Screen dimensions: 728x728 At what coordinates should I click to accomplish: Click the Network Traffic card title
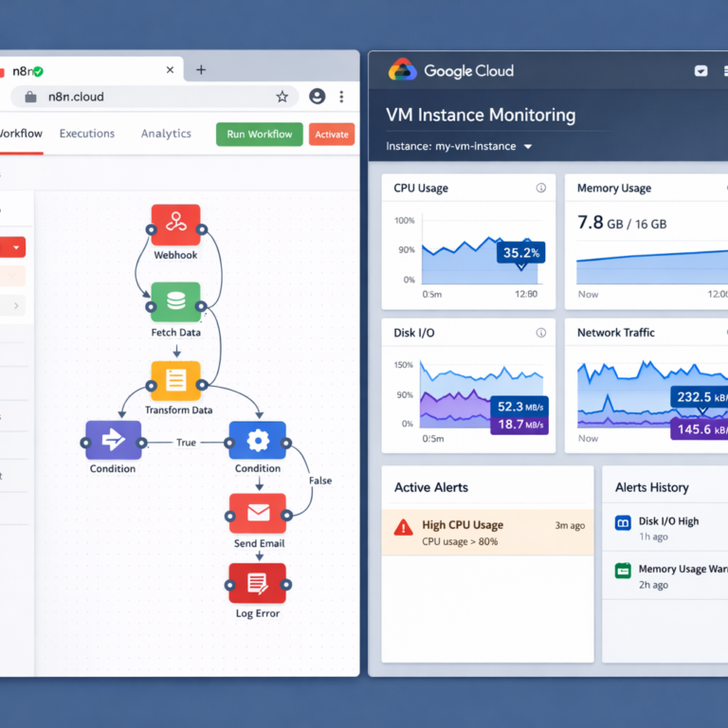615,333
